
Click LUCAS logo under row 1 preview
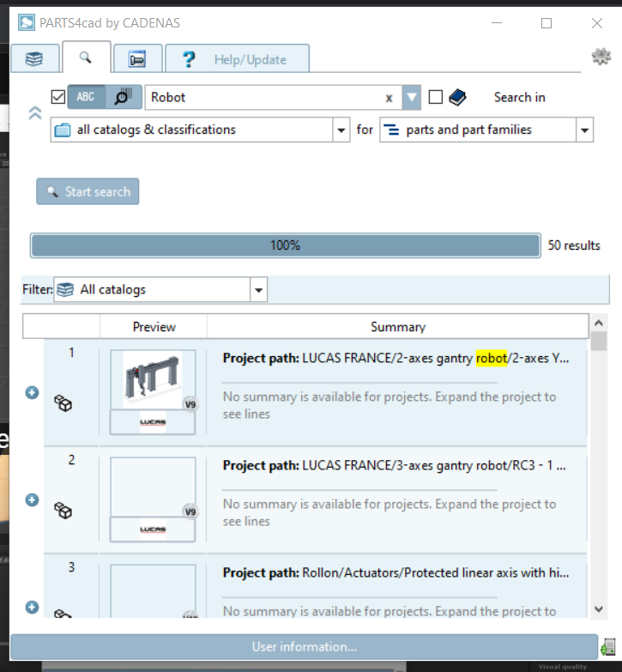pyautogui.click(x=153, y=422)
